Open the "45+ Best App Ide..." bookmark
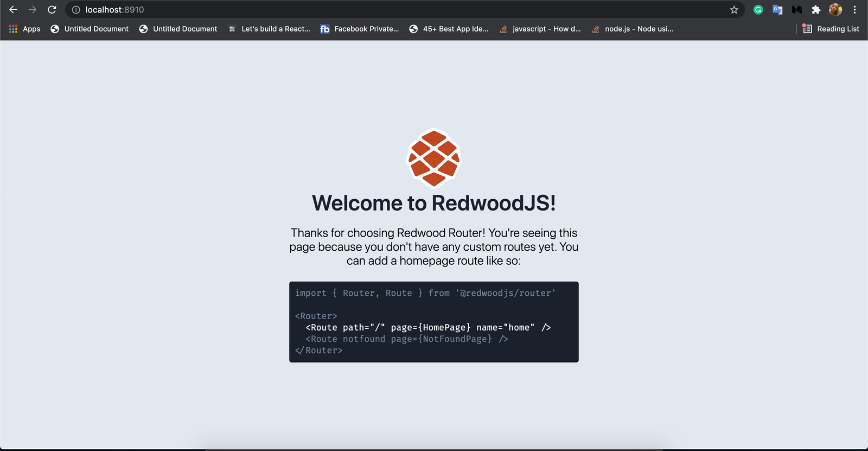 [449, 29]
